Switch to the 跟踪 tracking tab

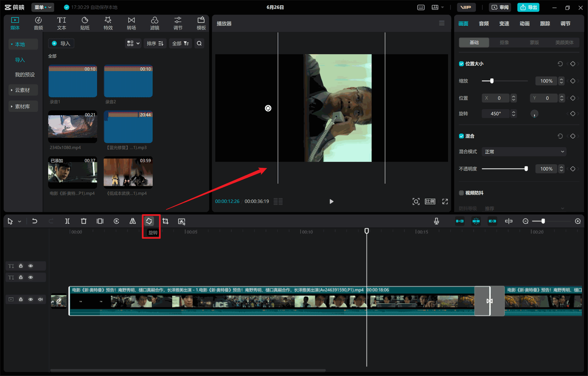(x=545, y=24)
